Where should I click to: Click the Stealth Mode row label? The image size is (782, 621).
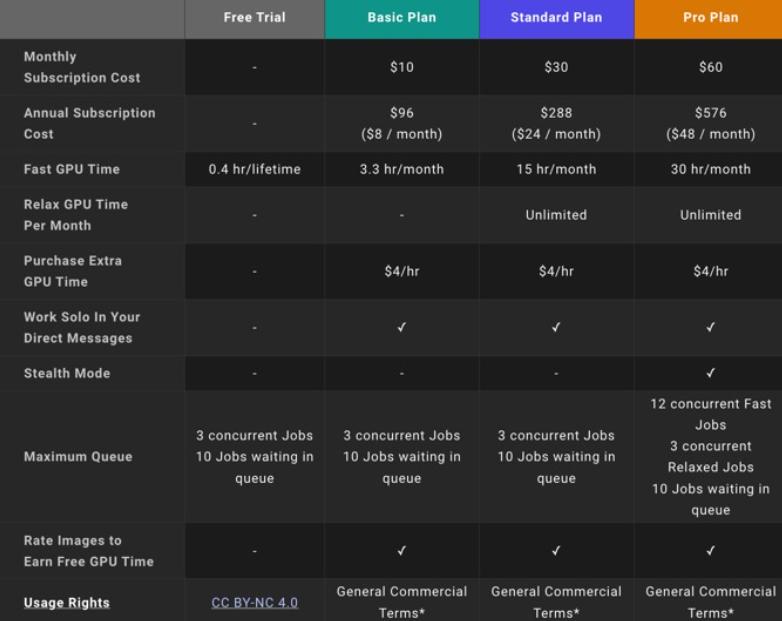pos(67,373)
